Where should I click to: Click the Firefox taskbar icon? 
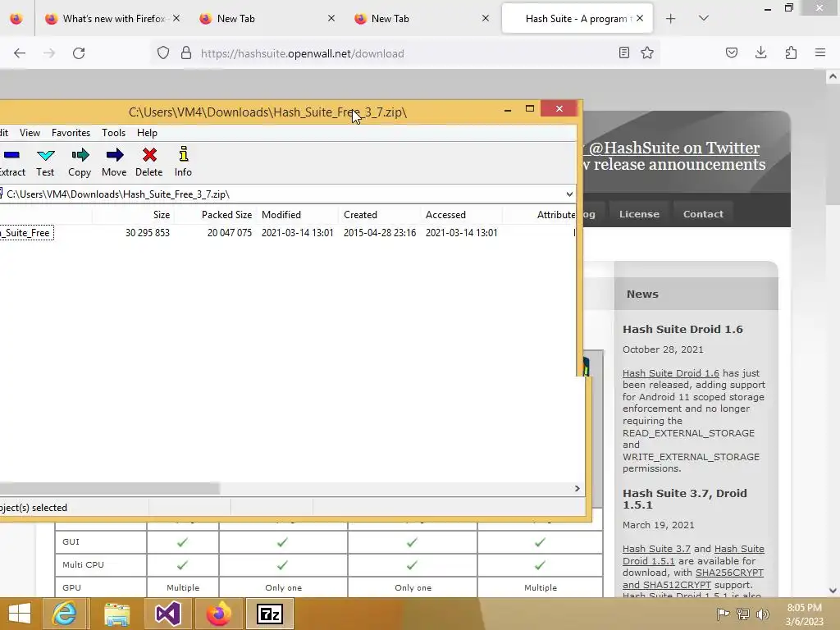[x=218, y=614]
